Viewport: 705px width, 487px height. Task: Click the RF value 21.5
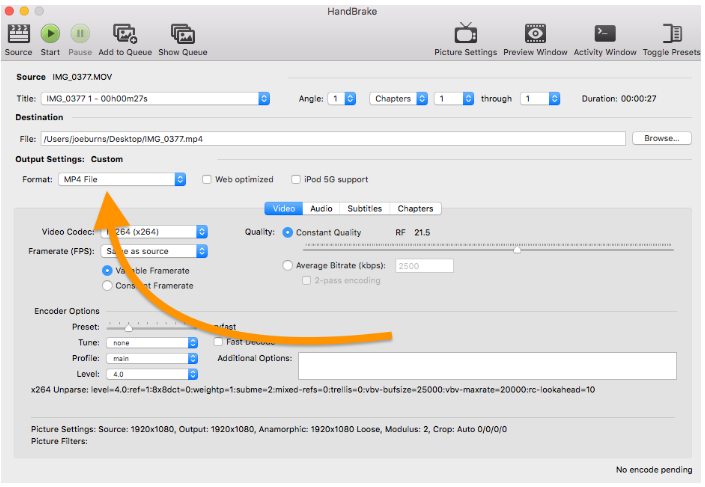point(422,232)
